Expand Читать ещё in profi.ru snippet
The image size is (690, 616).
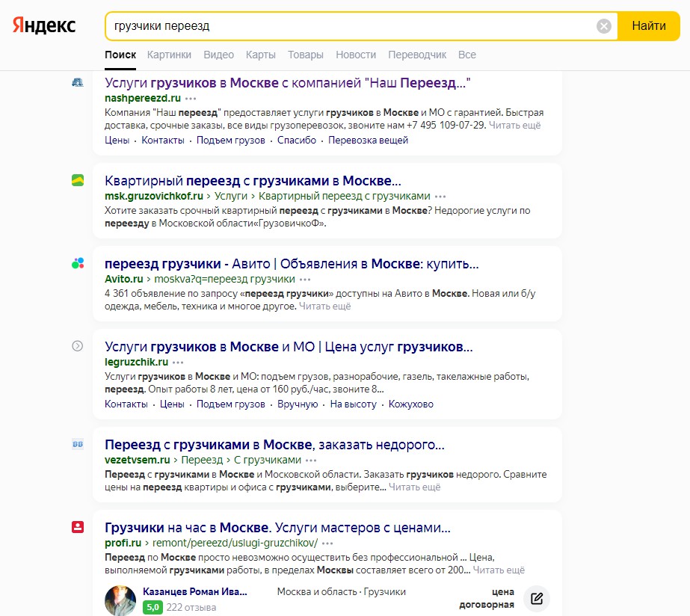click(499, 570)
